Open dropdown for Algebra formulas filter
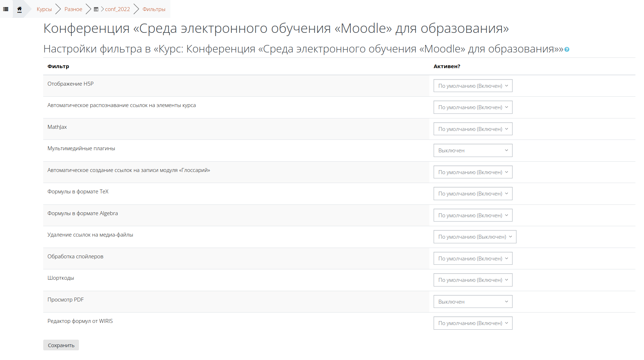The image size is (644, 360). tap(473, 215)
